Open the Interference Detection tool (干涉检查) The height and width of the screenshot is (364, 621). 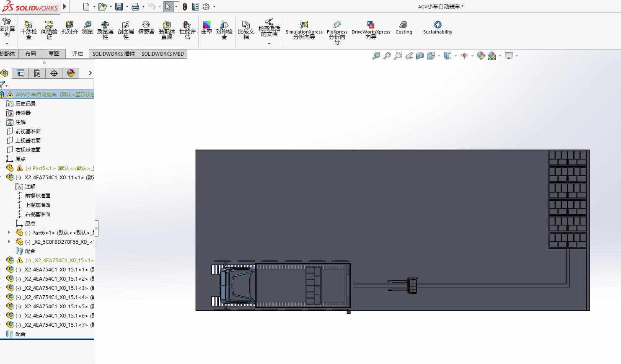click(28, 30)
